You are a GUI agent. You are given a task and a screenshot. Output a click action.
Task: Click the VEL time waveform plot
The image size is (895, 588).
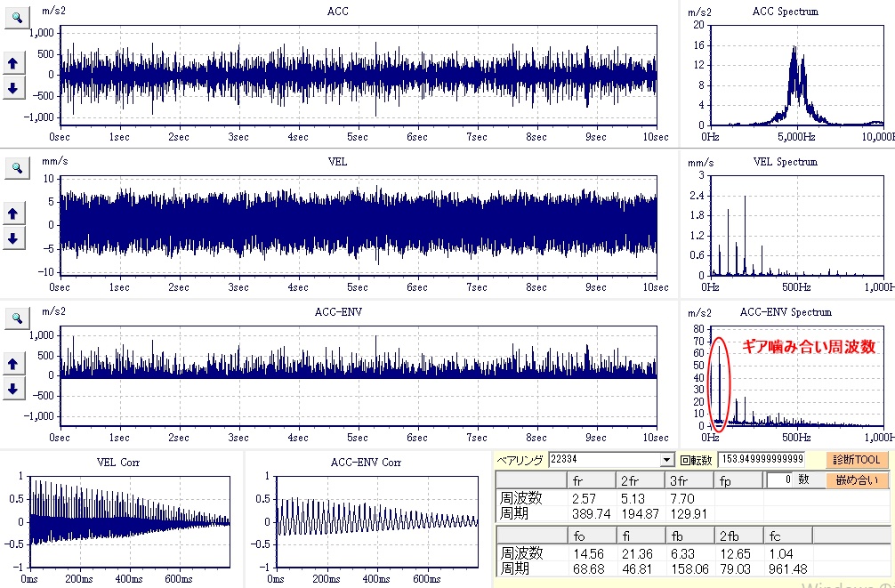click(359, 225)
